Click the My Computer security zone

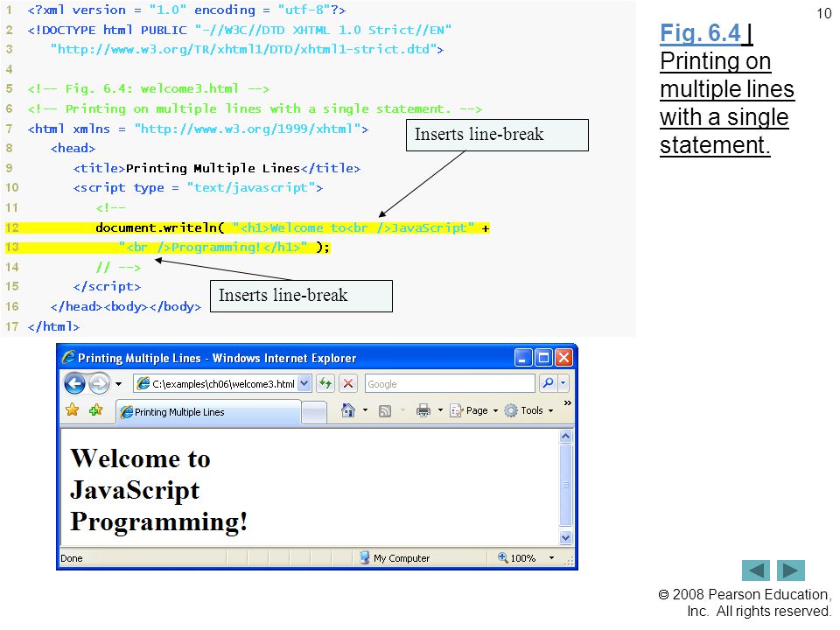(x=395, y=557)
